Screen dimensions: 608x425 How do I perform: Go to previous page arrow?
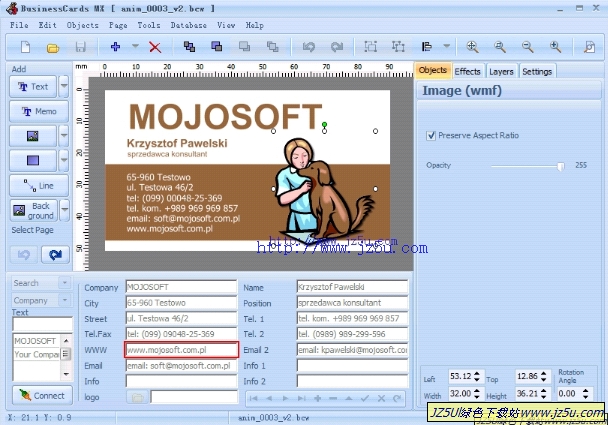coord(24,255)
